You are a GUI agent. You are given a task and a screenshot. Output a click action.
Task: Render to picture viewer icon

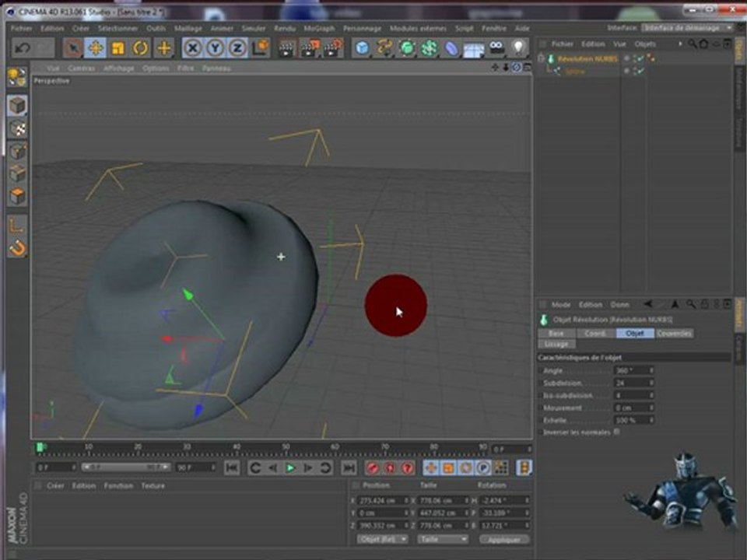[x=310, y=48]
